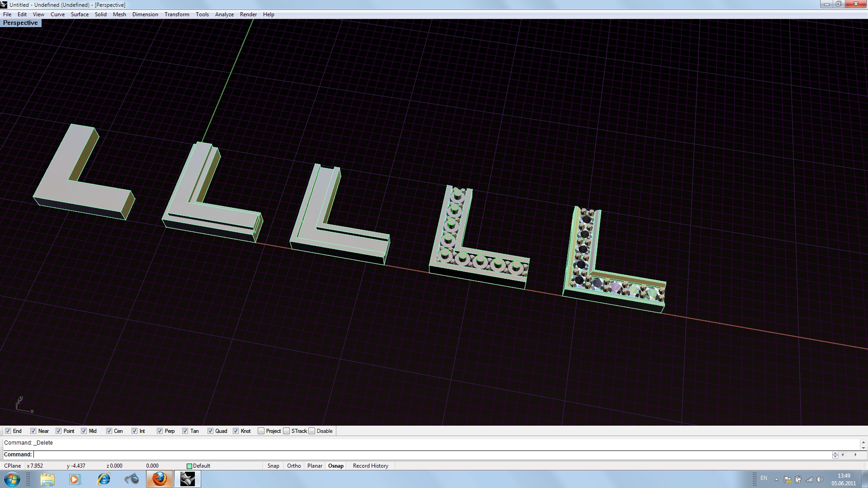The height and width of the screenshot is (488, 868).
Task: Uncheck the Quad object snap
Action: pyautogui.click(x=210, y=431)
